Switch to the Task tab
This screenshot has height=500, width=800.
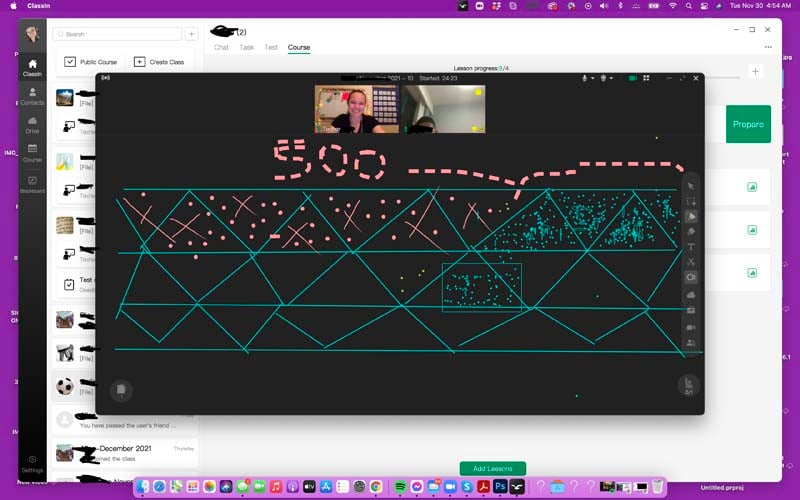pyautogui.click(x=246, y=47)
